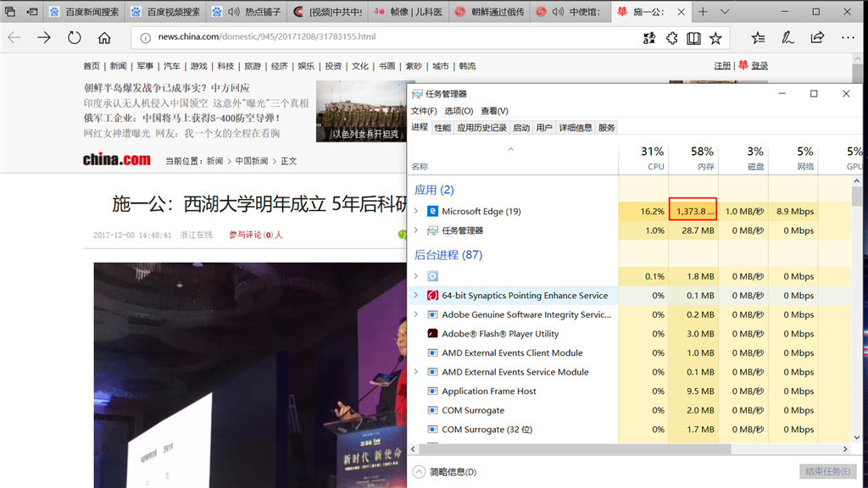868x488 pixels.
Task: Open headline 朝鲜半岛爆发战争已成事实？中方回应
Action: pyautogui.click(x=167, y=88)
